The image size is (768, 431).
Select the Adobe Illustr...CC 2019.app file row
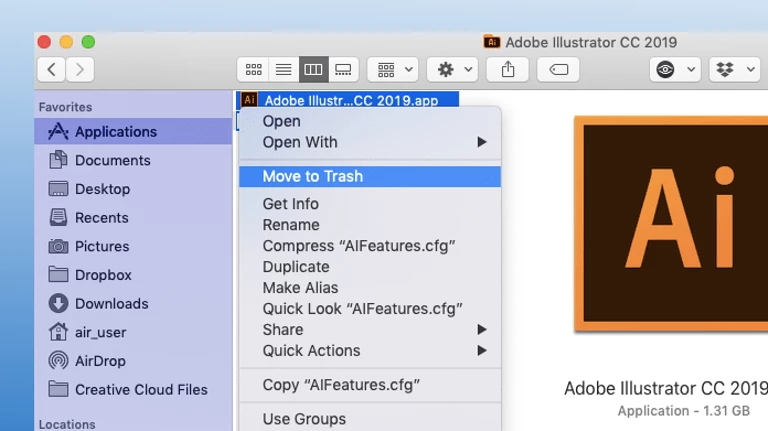point(347,100)
